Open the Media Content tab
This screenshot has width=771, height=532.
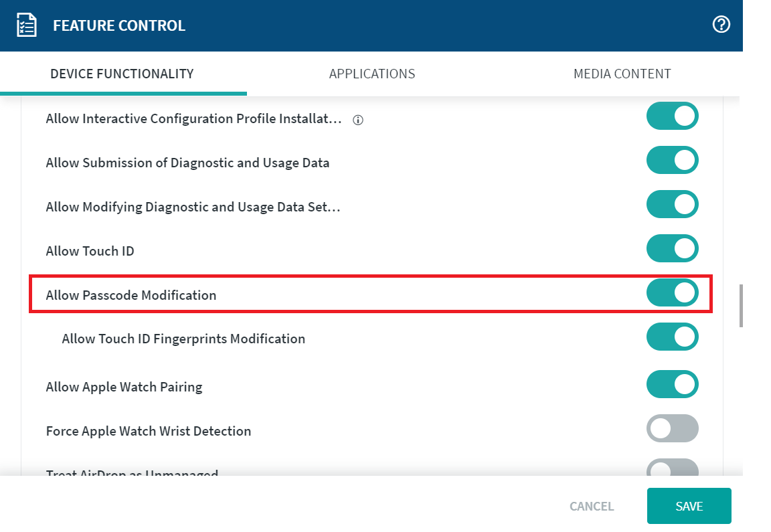[622, 74]
